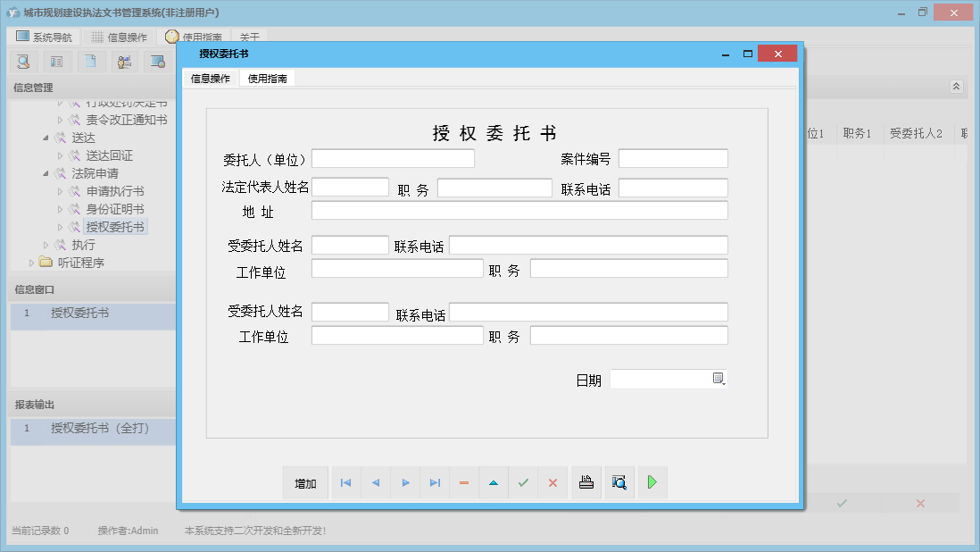This screenshot has height=552, width=980.
Task: Click the print preview magnifier icon
Action: [619, 482]
